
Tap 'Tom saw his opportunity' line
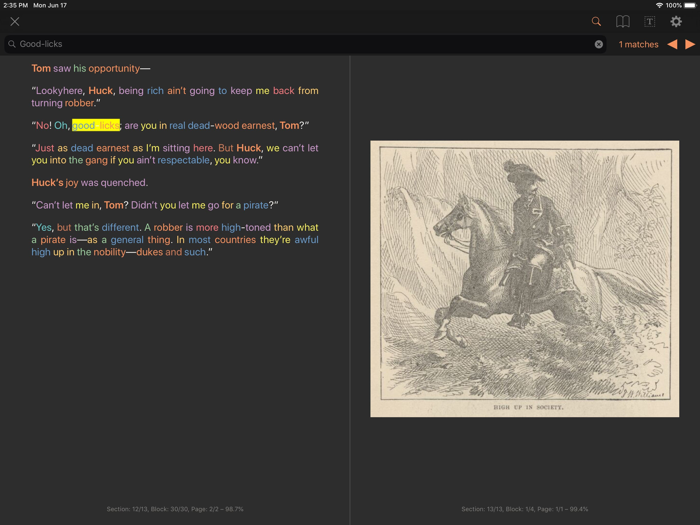[x=91, y=68]
